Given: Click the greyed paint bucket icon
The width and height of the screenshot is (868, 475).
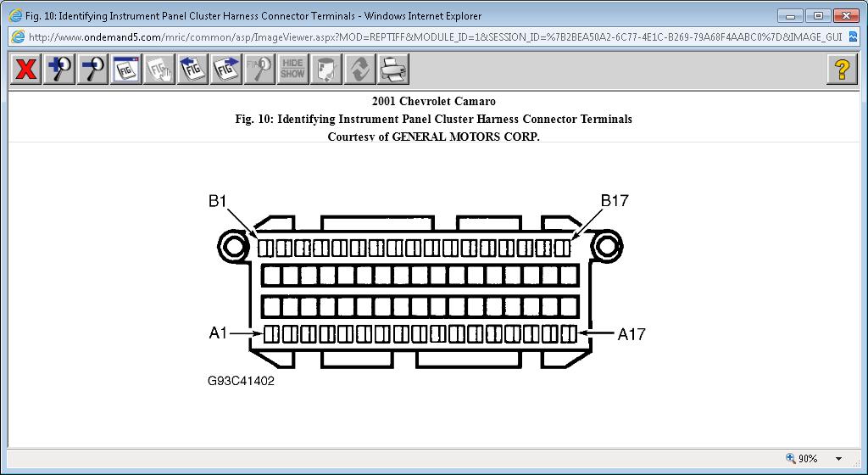Looking at the screenshot, I should (326, 70).
